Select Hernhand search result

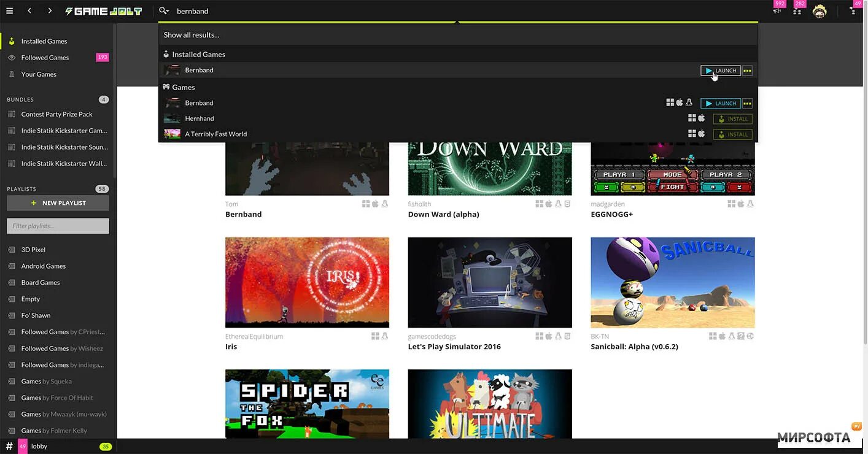pyautogui.click(x=458, y=118)
